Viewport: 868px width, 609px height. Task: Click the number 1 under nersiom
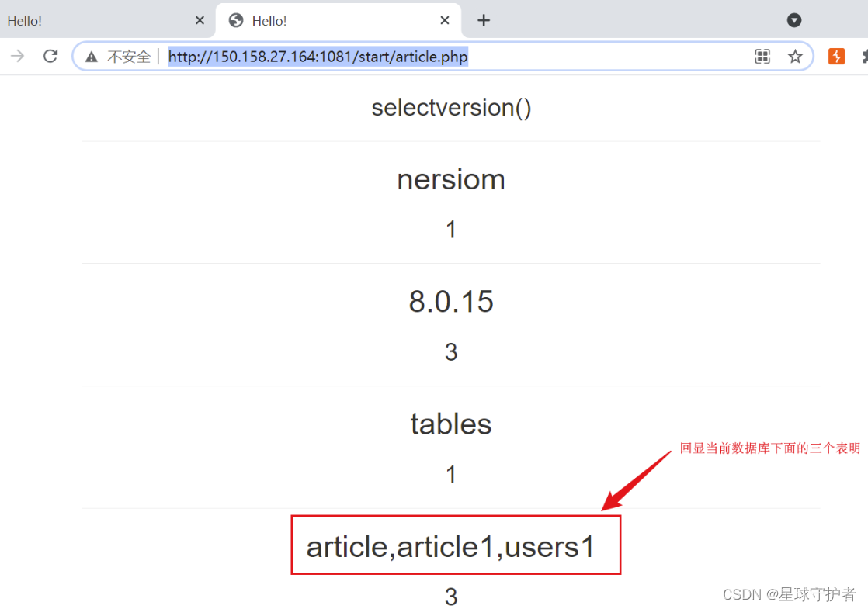pos(451,230)
